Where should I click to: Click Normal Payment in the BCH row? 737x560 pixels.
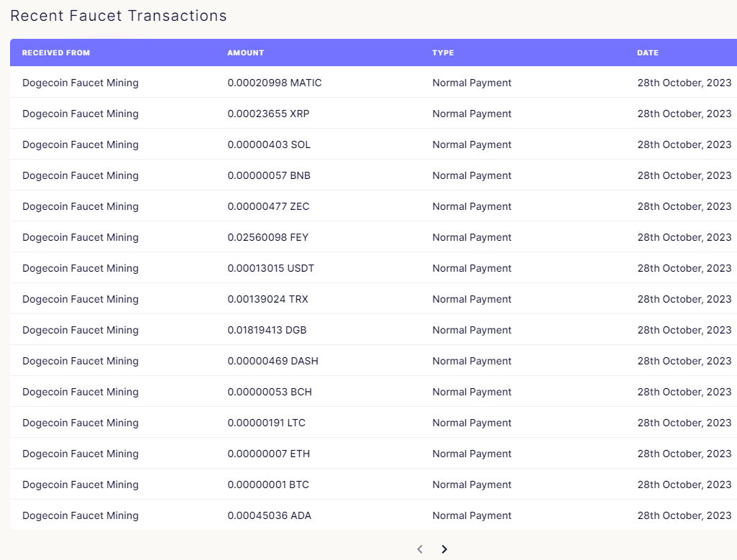point(472,392)
